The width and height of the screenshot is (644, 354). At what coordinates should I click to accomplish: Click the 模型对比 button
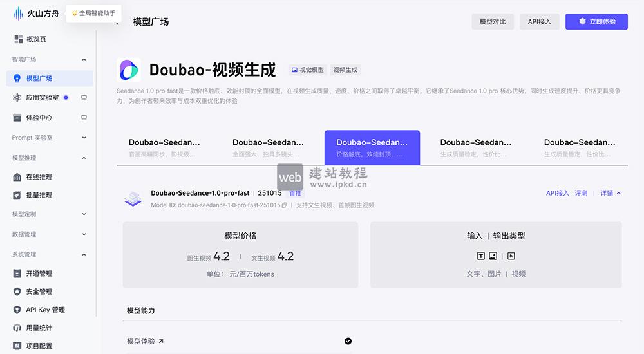493,21
